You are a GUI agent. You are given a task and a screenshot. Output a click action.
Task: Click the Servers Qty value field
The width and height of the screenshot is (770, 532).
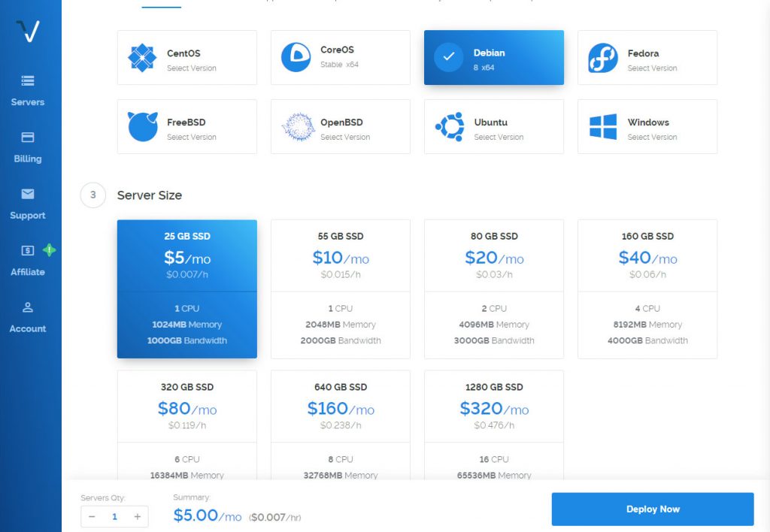(114, 516)
